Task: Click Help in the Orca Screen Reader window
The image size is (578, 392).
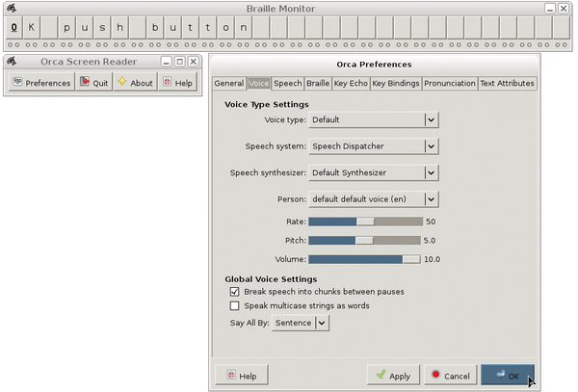Action: [x=177, y=82]
